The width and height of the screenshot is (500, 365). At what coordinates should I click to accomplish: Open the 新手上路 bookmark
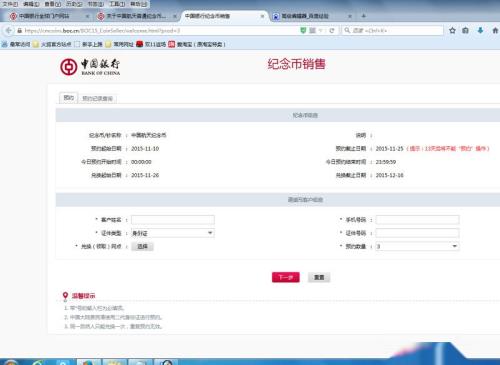pyautogui.click(x=88, y=44)
